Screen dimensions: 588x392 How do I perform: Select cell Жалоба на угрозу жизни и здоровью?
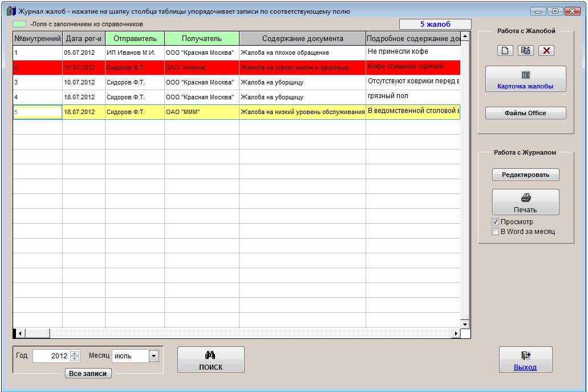303,67
